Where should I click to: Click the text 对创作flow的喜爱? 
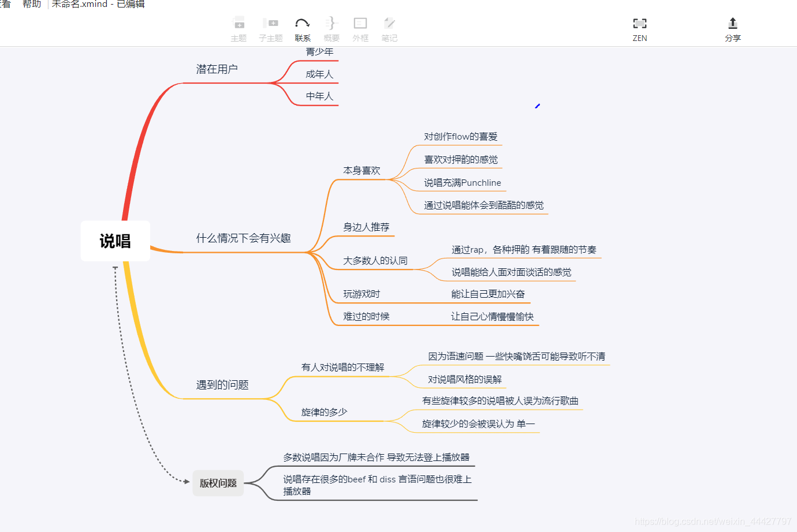pos(460,137)
